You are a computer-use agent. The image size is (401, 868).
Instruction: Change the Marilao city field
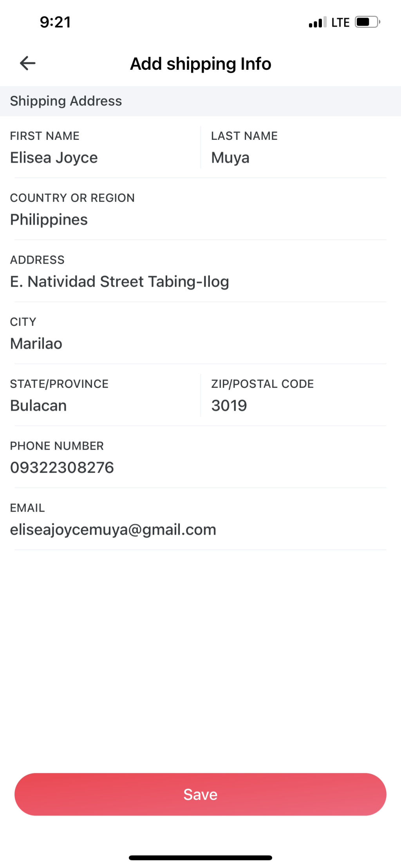tap(36, 344)
